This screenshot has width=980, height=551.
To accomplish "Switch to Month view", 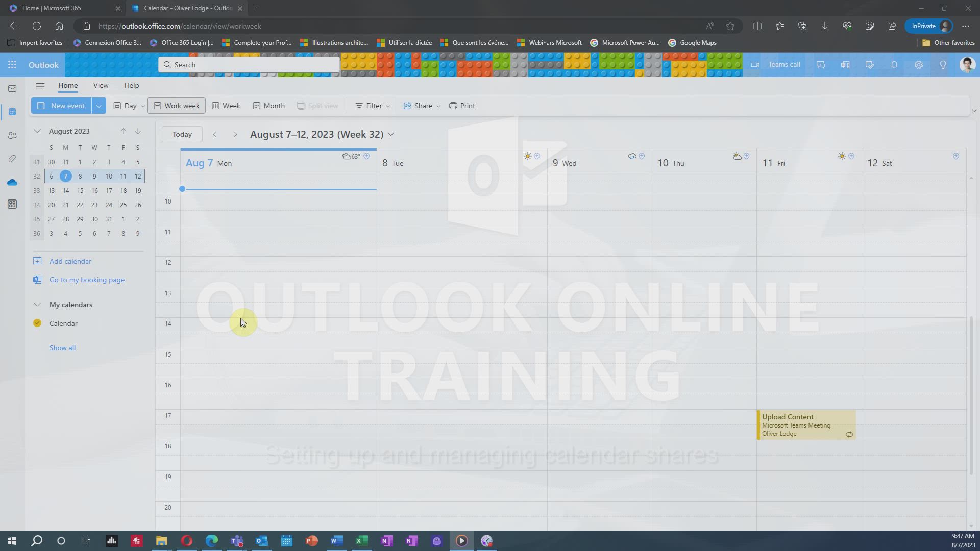I will 268,106.
